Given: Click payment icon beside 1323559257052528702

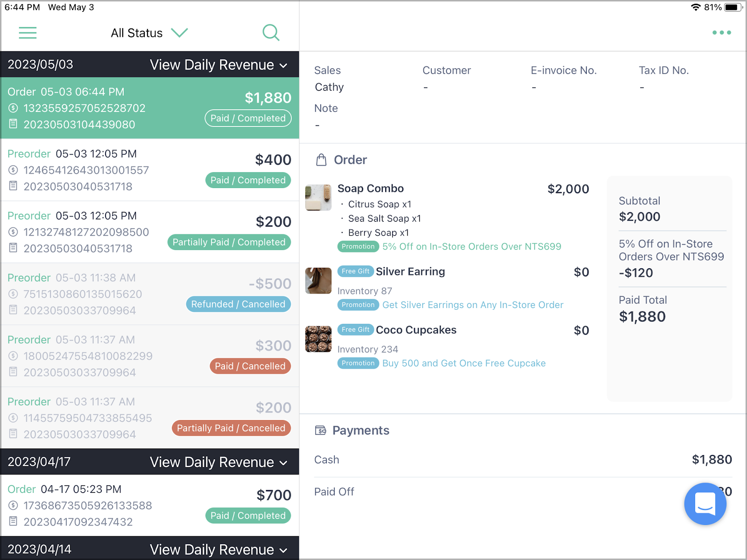Looking at the screenshot, I should tap(14, 108).
